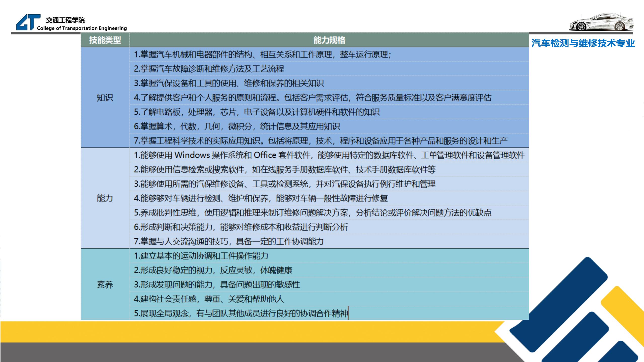
Task: Select the 素养 category cell
Action: (105, 285)
